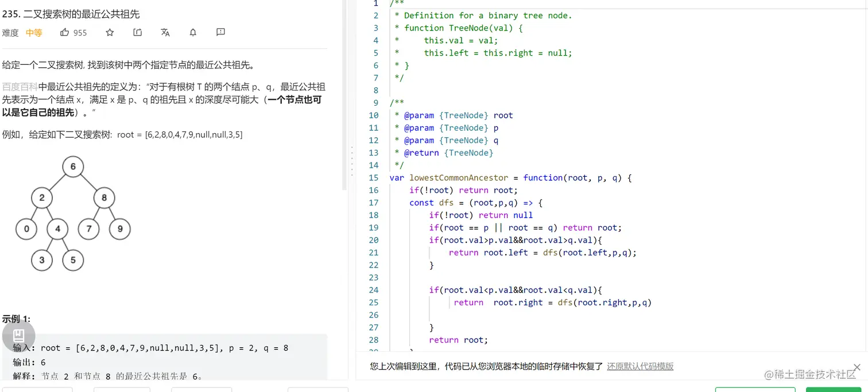Click the '@param {TreeNode} p' comment line
868x392 pixels.
(446, 128)
